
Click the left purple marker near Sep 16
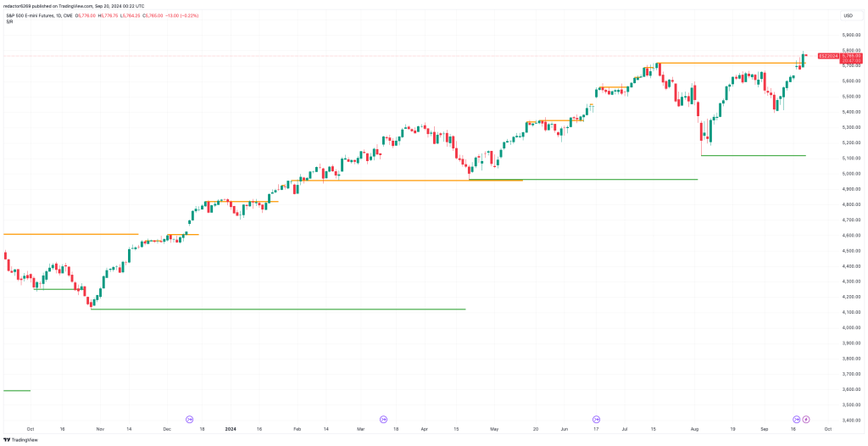796,419
